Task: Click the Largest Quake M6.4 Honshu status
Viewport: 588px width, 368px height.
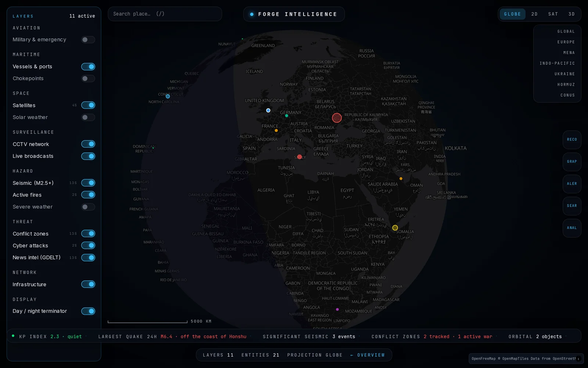Action: click(x=172, y=337)
